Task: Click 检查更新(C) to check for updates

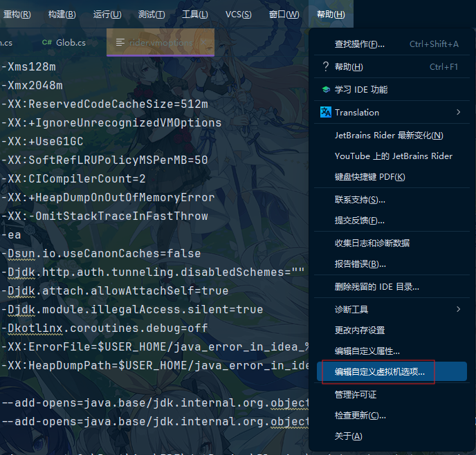Action: pyautogui.click(x=360, y=416)
